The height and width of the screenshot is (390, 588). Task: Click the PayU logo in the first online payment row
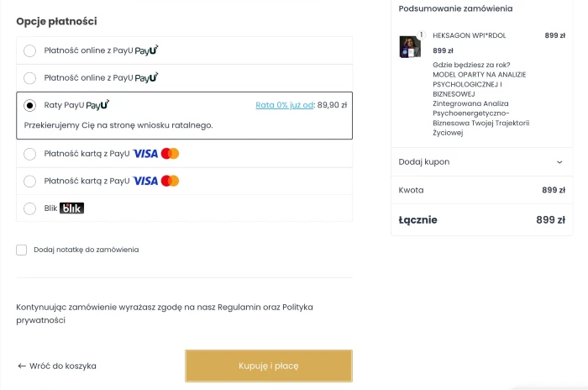point(147,50)
